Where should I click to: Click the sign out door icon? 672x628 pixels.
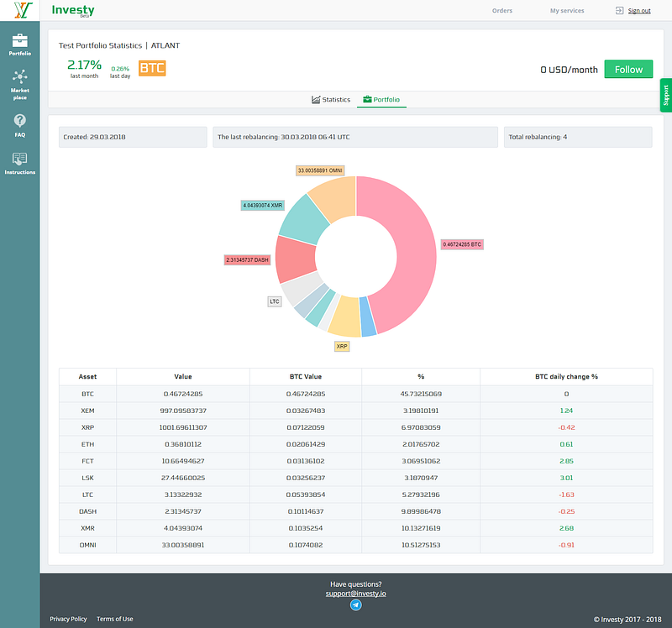point(619,11)
